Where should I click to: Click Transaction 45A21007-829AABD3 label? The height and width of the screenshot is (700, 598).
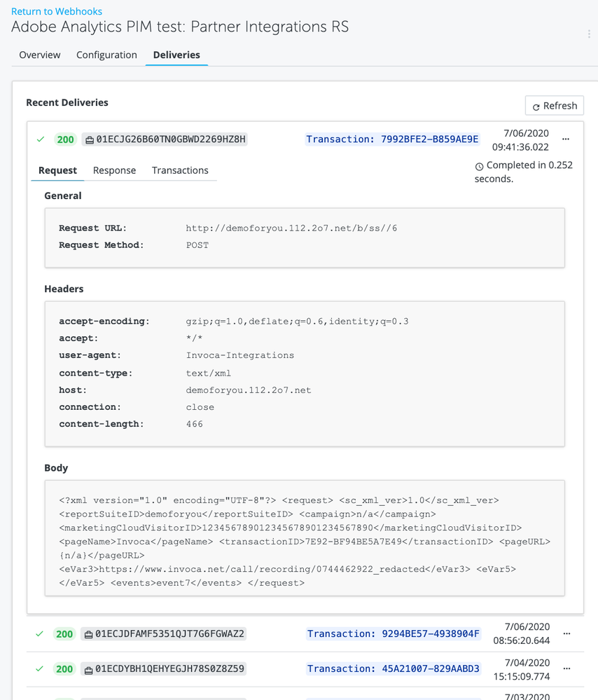coord(393,669)
